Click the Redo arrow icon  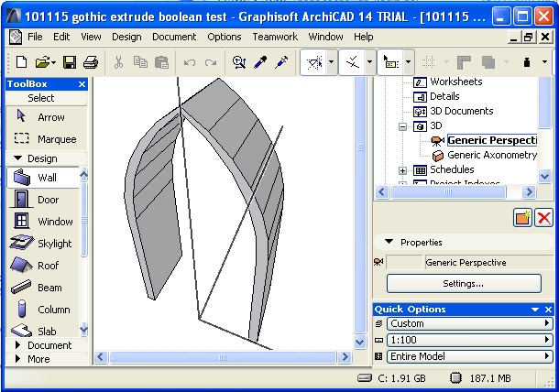211,62
